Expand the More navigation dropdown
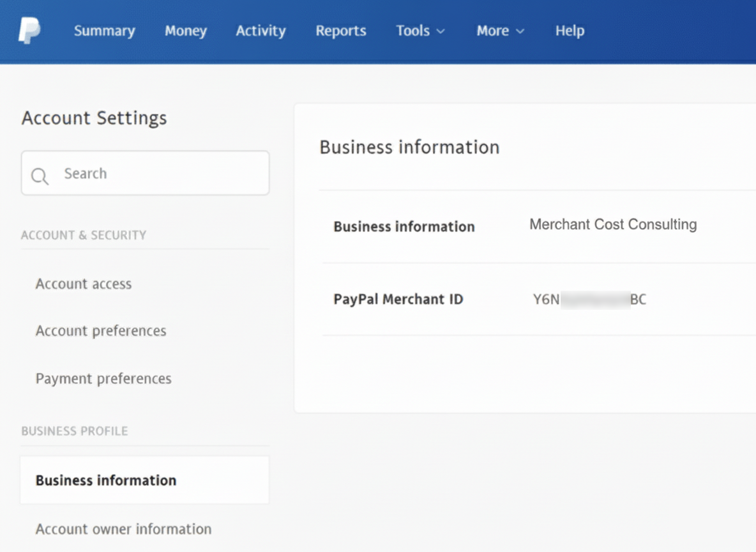The image size is (756, 552). pos(500,30)
